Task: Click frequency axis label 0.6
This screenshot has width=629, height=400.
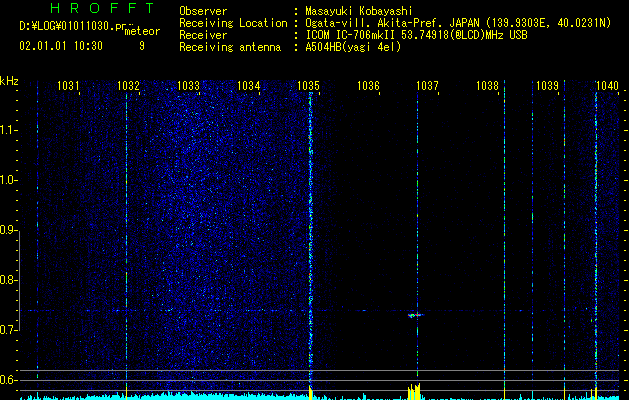Action: pyautogui.click(x=8, y=380)
